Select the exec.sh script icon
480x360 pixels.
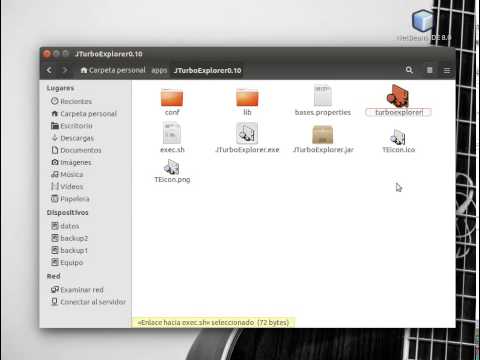click(172, 133)
